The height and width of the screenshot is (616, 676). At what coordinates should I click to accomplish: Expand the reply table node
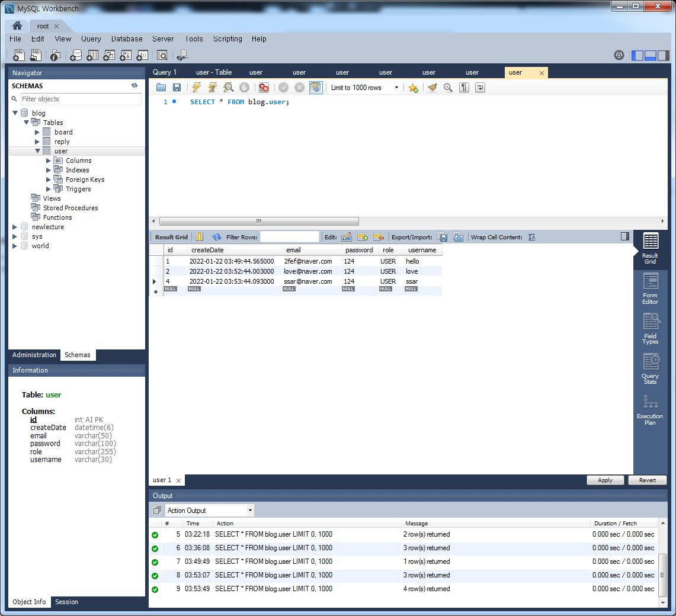tap(37, 142)
